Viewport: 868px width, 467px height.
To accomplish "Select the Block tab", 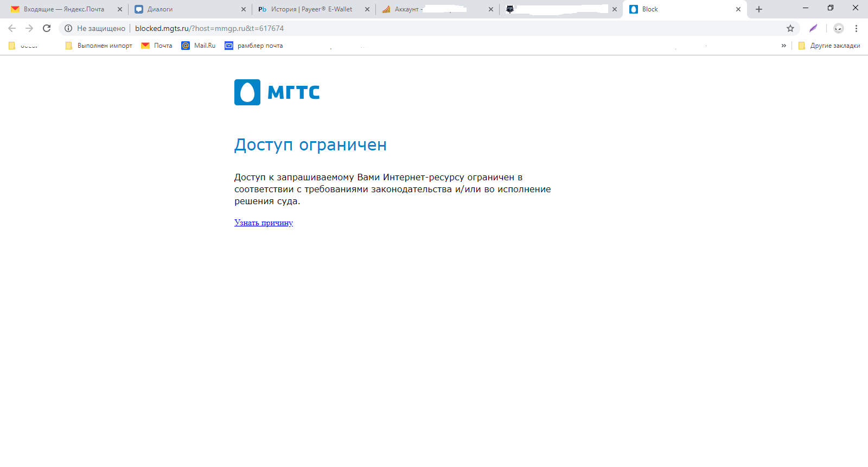I will pos(685,9).
